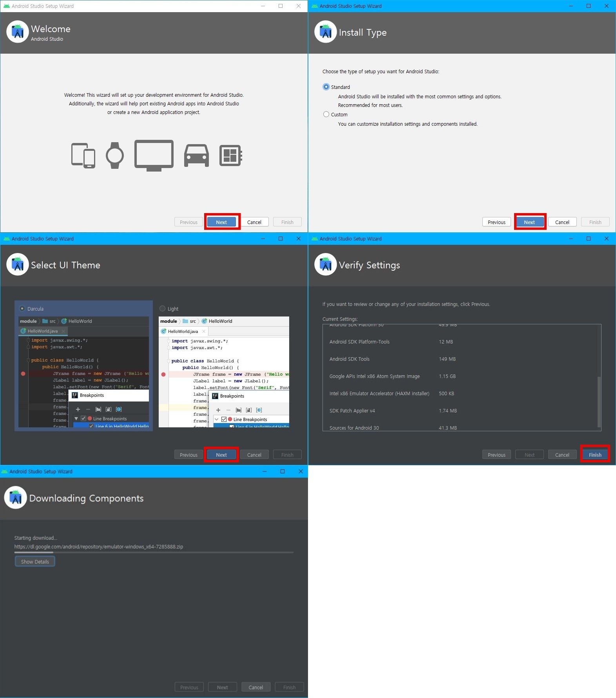Image resolution: width=616 pixels, height=698 pixels.
Task: Click Cancel in the Install Type window
Action: point(562,222)
